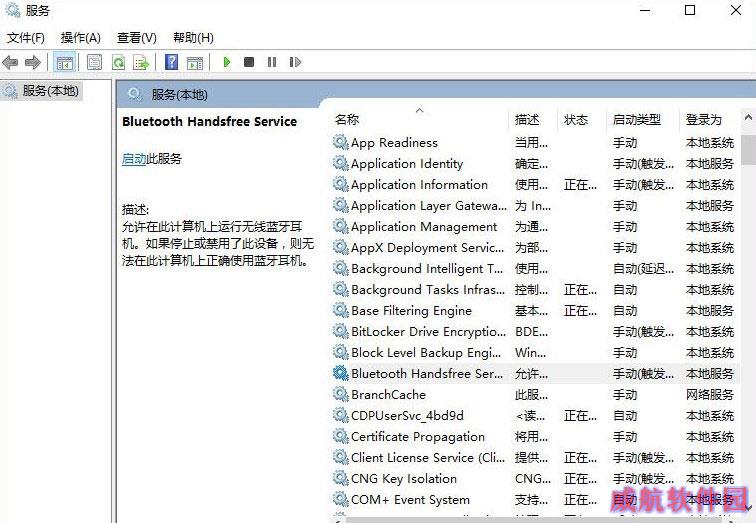The width and height of the screenshot is (756, 523).
Task: Open the 查看(V) menu
Action: [x=136, y=38]
